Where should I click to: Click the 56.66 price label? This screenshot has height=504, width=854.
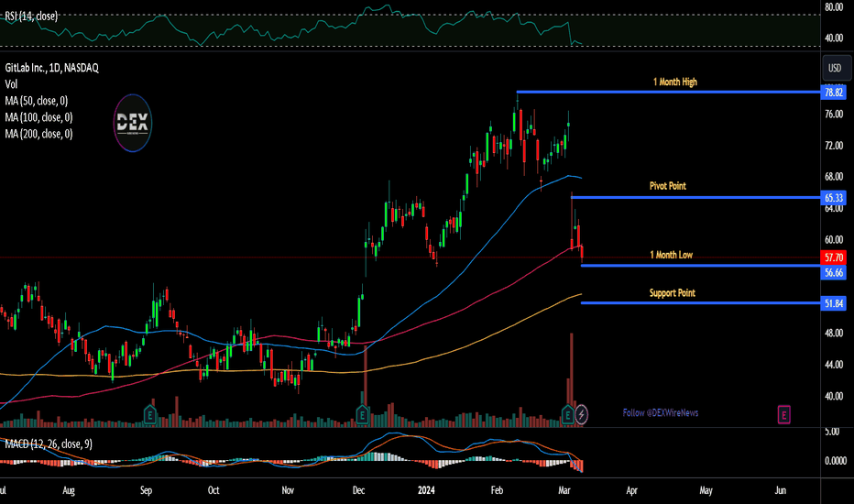[x=833, y=272]
